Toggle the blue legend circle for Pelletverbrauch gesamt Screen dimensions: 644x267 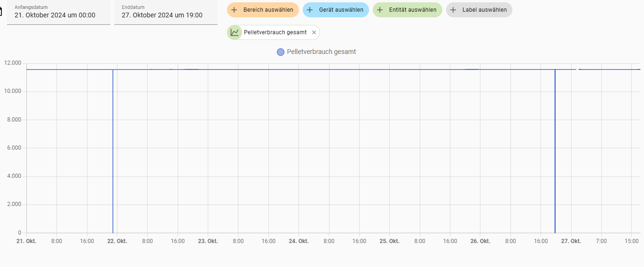click(x=281, y=52)
